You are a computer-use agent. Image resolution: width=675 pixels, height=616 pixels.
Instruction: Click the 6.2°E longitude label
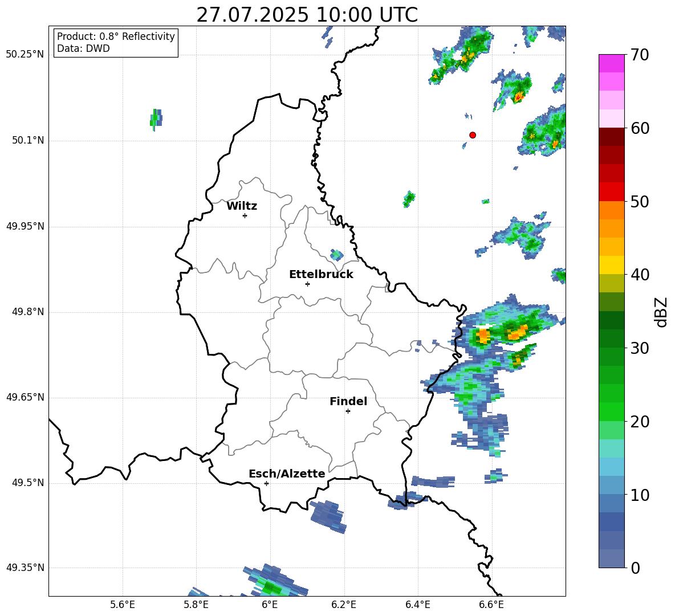click(x=344, y=605)
